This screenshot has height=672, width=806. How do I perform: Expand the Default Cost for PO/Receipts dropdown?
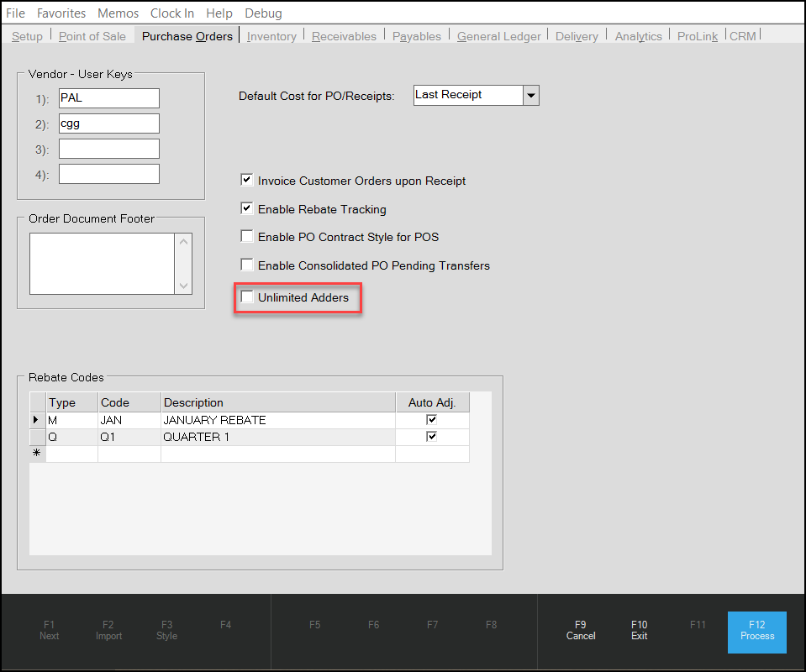pyautogui.click(x=531, y=96)
